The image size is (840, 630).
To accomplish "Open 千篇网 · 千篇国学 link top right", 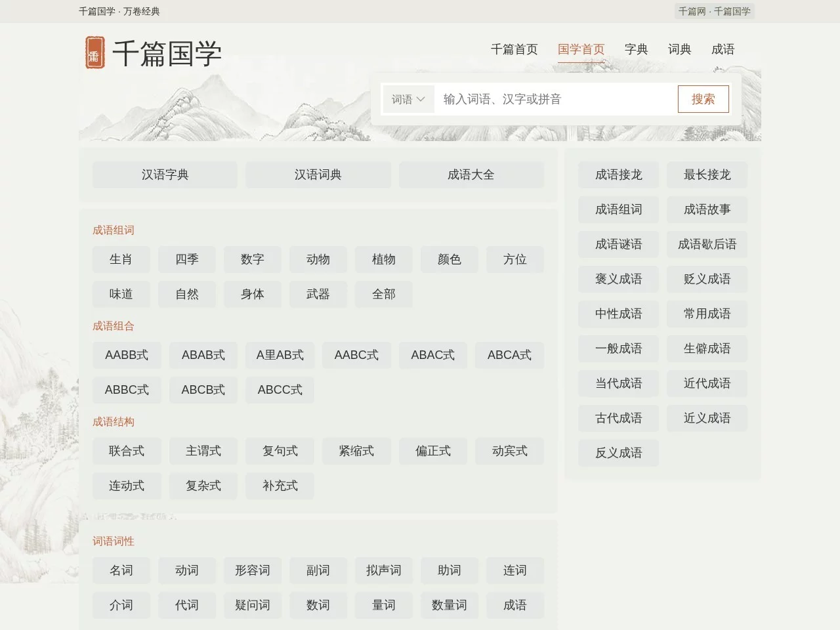I will coord(714,11).
